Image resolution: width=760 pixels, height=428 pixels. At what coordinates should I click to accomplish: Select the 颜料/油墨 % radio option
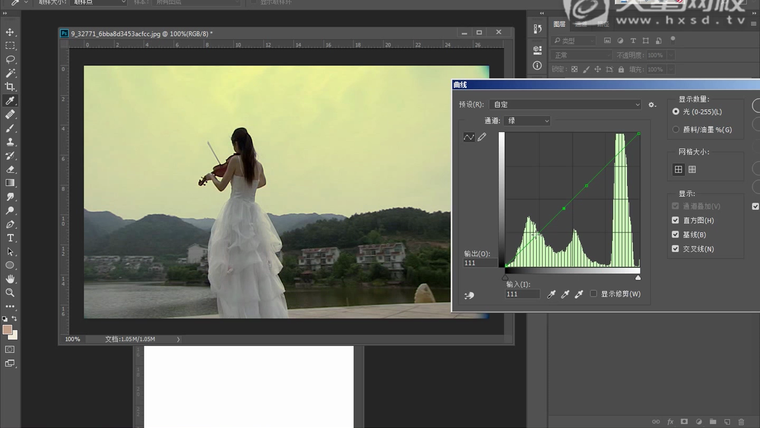click(676, 129)
